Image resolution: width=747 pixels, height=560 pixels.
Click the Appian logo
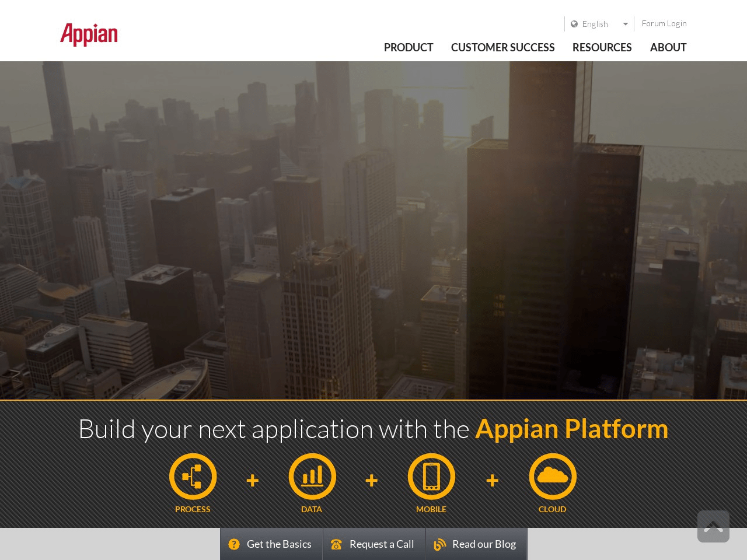(89, 35)
